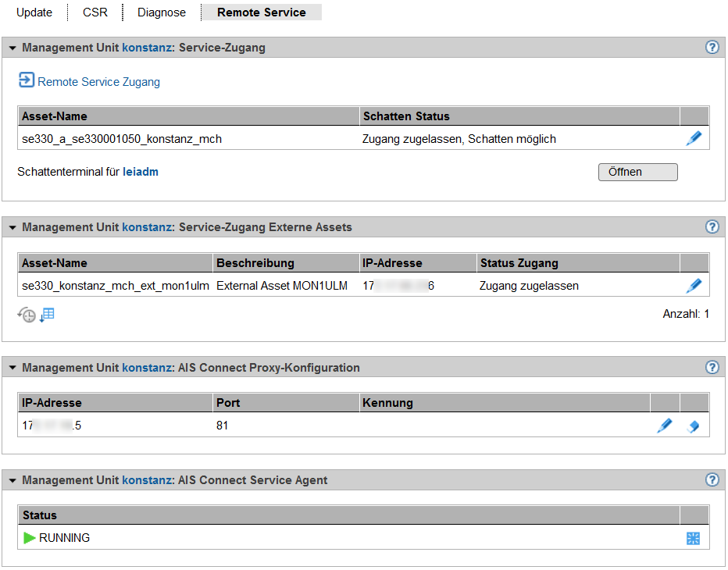Click the history clock icon below external assets table
The image size is (728, 570).
pyautogui.click(x=27, y=315)
